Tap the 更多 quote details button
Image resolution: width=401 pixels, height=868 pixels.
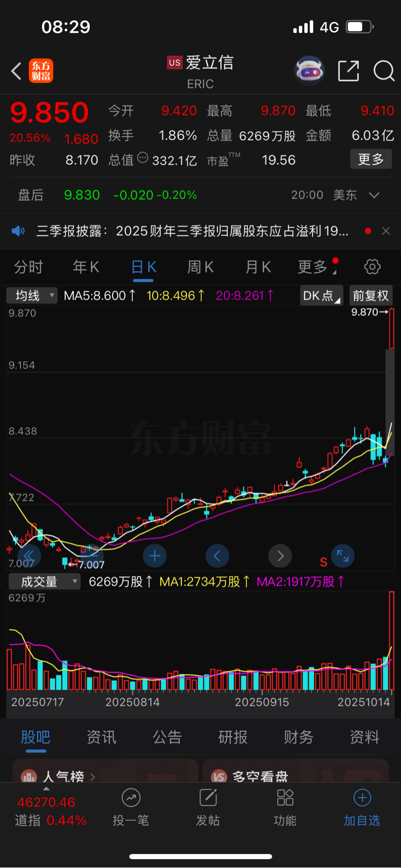[371, 159]
